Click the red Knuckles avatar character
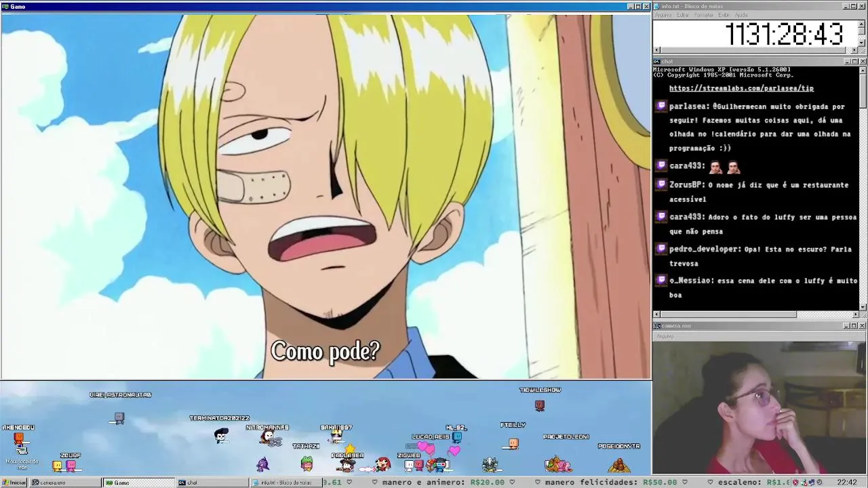The image size is (868, 488). pyautogui.click(x=383, y=464)
